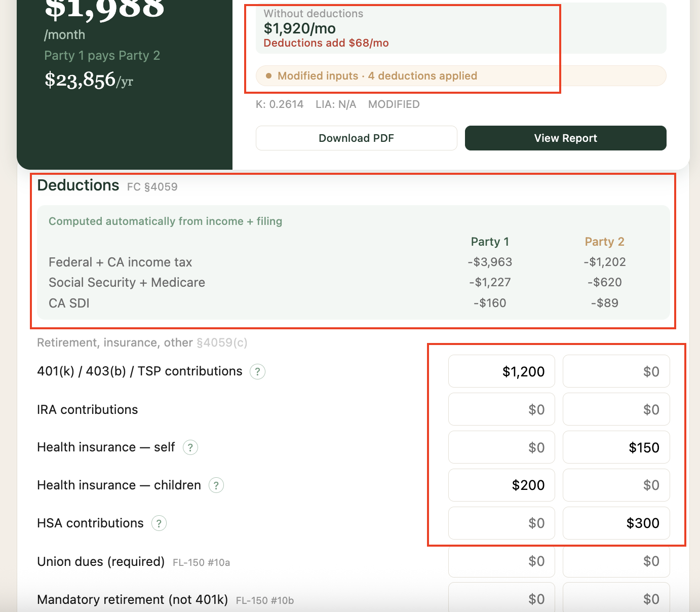Show help for Health insurance — self
Viewport: 700px width, 612px height.
pos(190,447)
